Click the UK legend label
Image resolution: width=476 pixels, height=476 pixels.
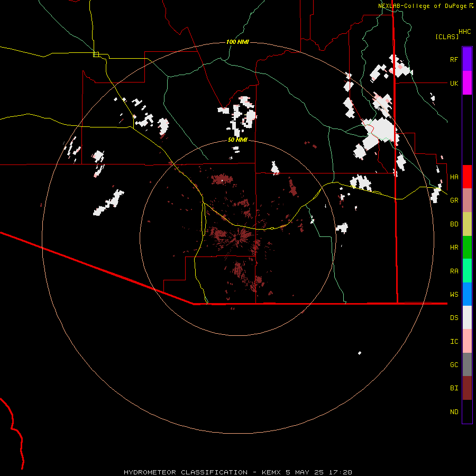click(x=454, y=83)
